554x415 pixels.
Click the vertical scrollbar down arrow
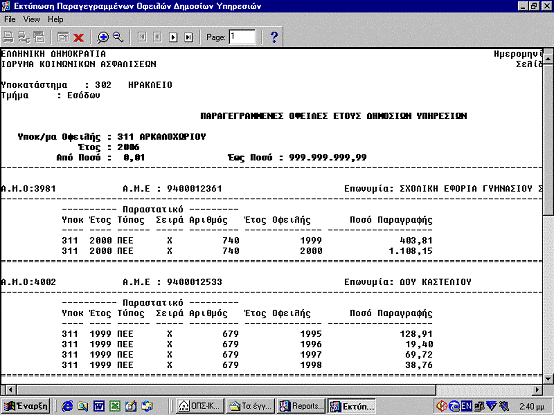549,378
